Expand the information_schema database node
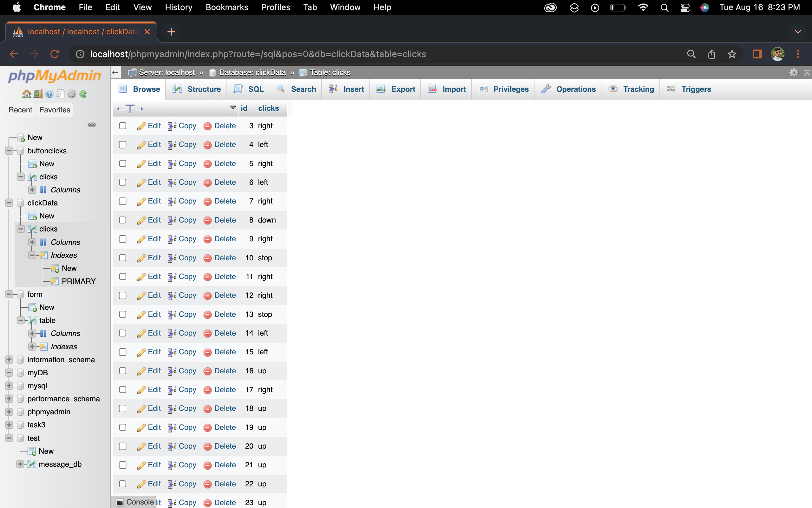The image size is (812, 508). [x=9, y=359]
